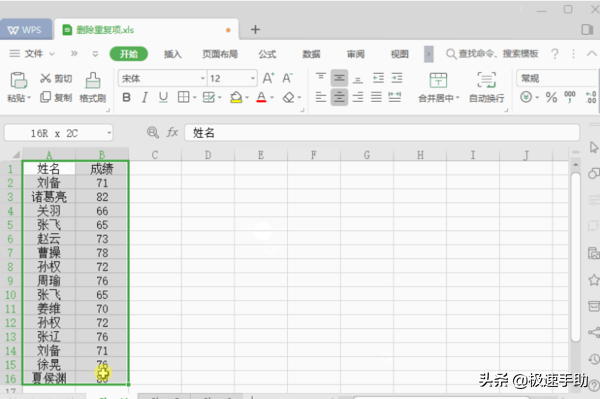This screenshot has width=600, height=399.
Task: Open the 审阅 (Review) ribbon tab
Action: 355,54
